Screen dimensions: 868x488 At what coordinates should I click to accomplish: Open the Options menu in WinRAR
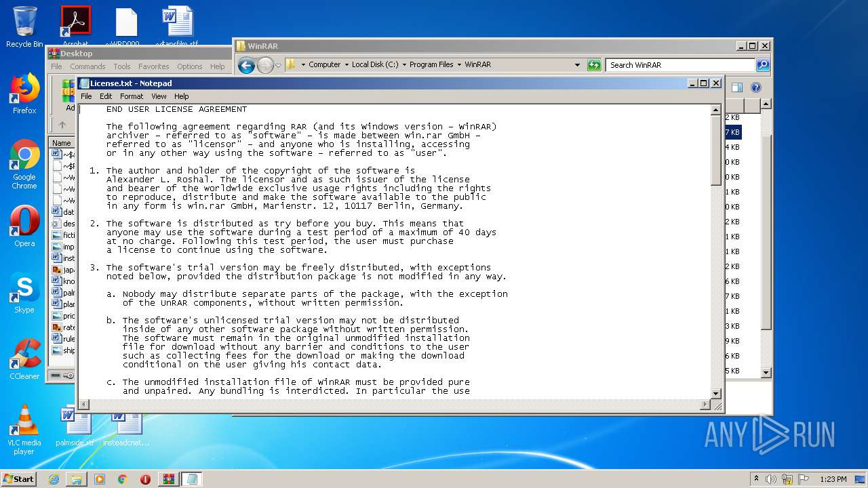[x=190, y=66]
